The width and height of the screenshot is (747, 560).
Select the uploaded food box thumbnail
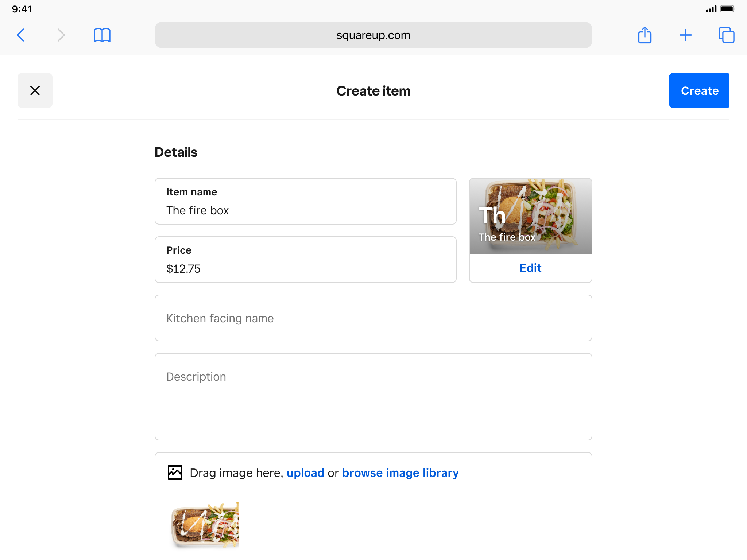point(205,525)
